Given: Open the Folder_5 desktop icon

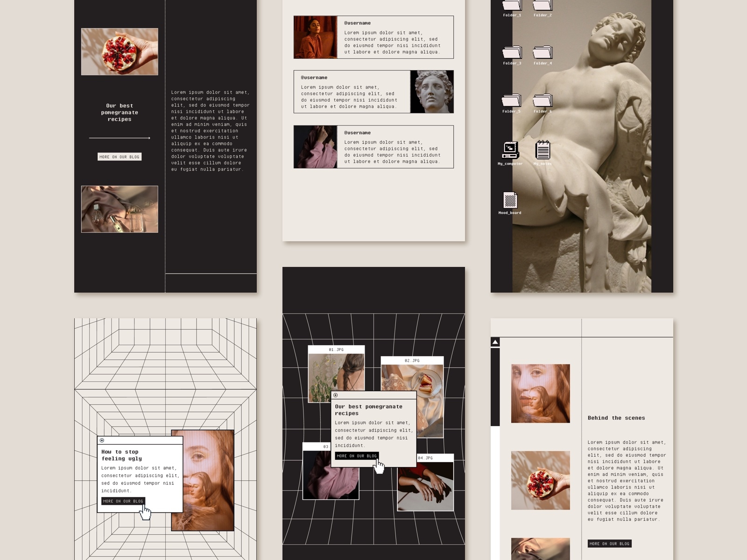Looking at the screenshot, I should click(512, 100).
